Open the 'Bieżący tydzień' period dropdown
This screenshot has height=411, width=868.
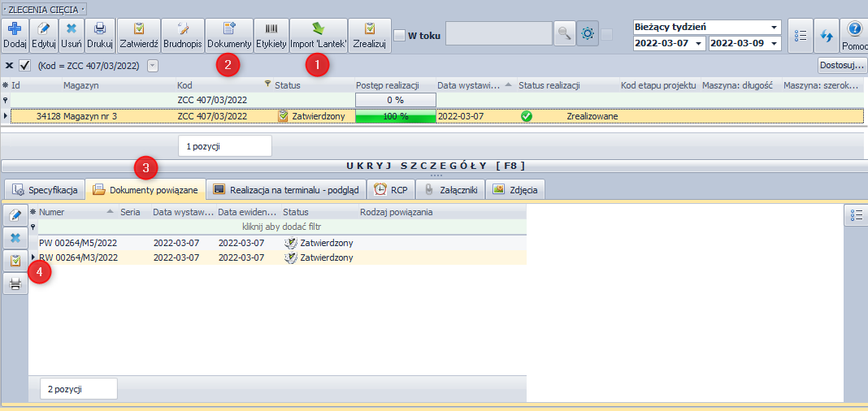click(x=775, y=27)
